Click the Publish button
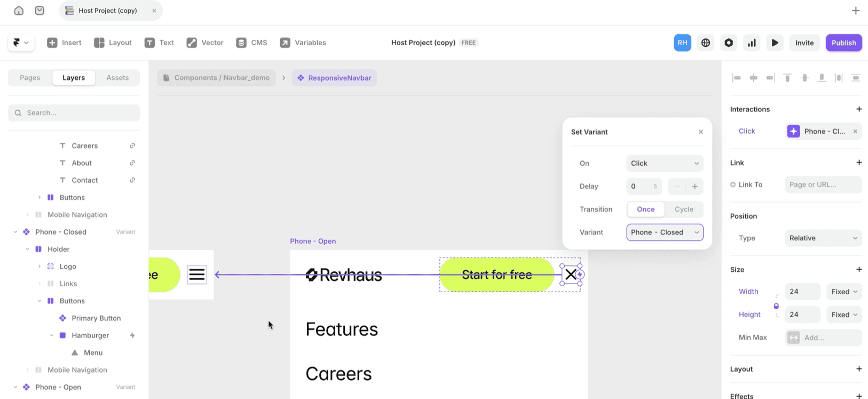 844,42
